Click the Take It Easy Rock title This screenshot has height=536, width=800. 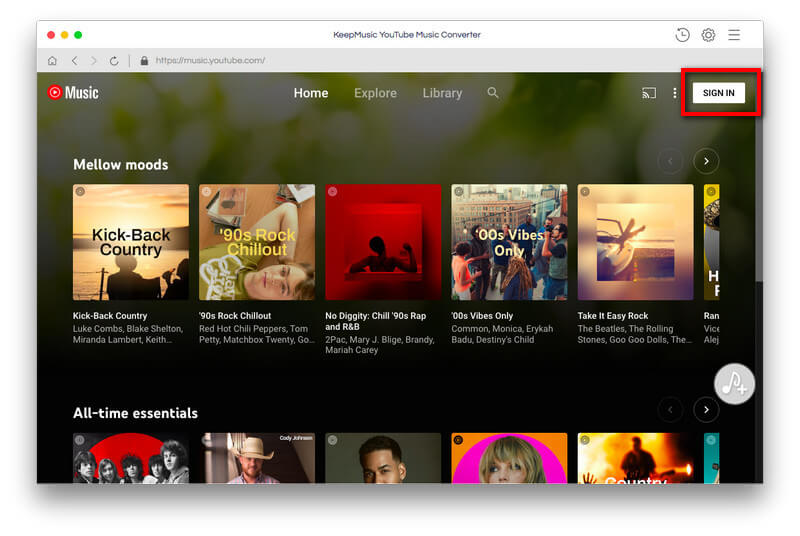click(x=613, y=316)
